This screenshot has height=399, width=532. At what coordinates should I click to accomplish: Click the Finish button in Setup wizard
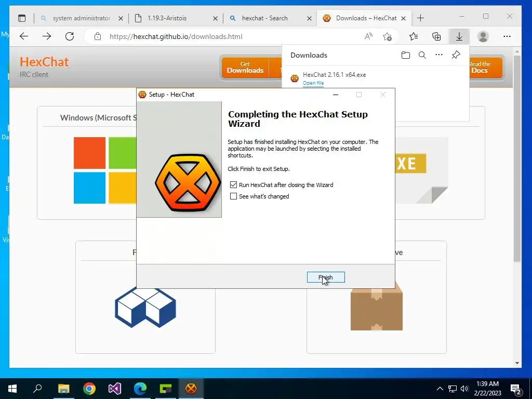coord(326,277)
